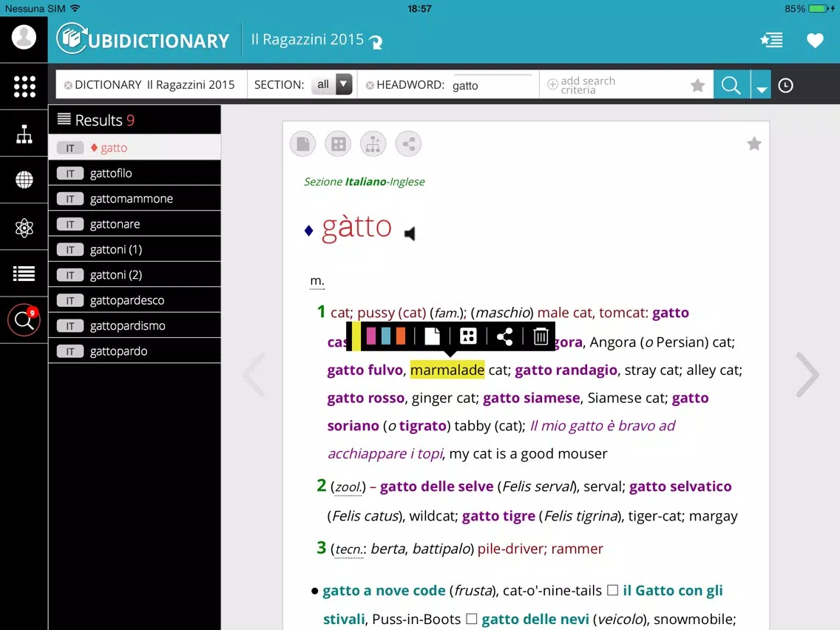Viewport: 840px width, 630px height.
Task: Select result gattoni (1)
Action: pos(135,249)
